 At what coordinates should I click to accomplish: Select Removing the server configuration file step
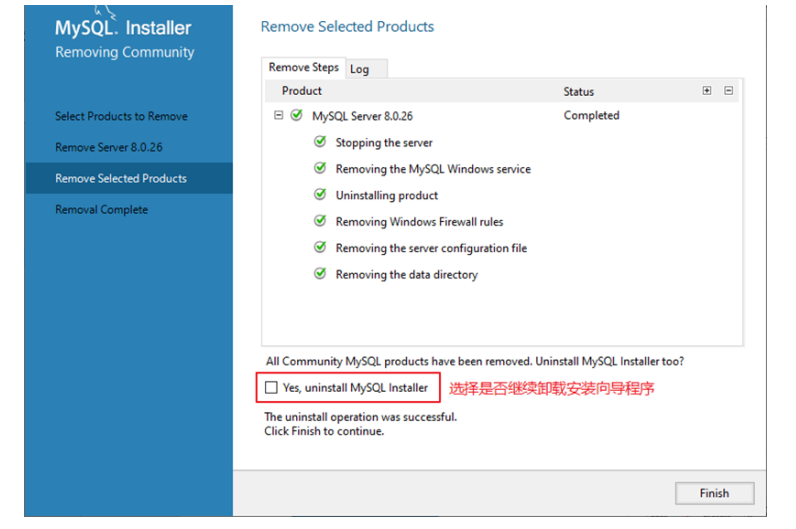(431, 248)
